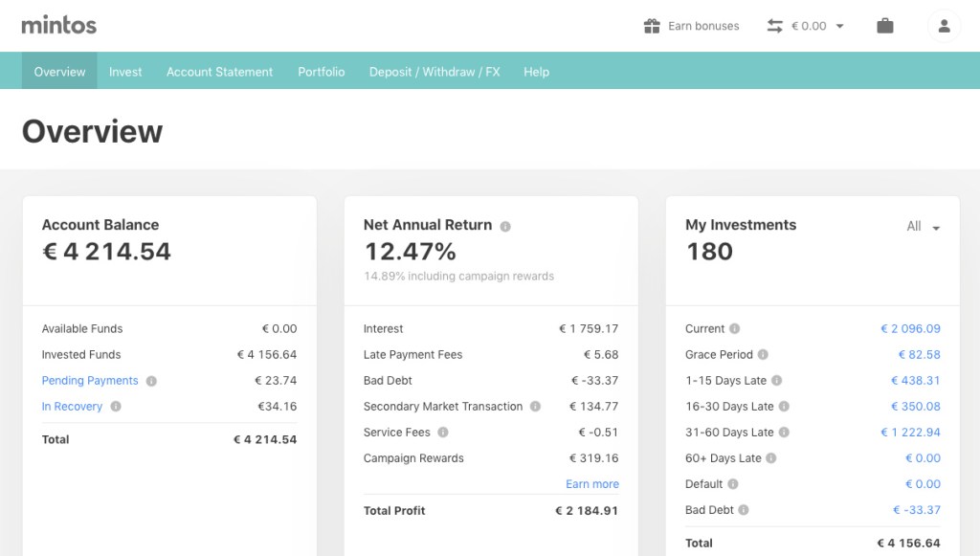Open the user profile avatar icon
The height and width of the screenshot is (556, 980).
tap(944, 26)
